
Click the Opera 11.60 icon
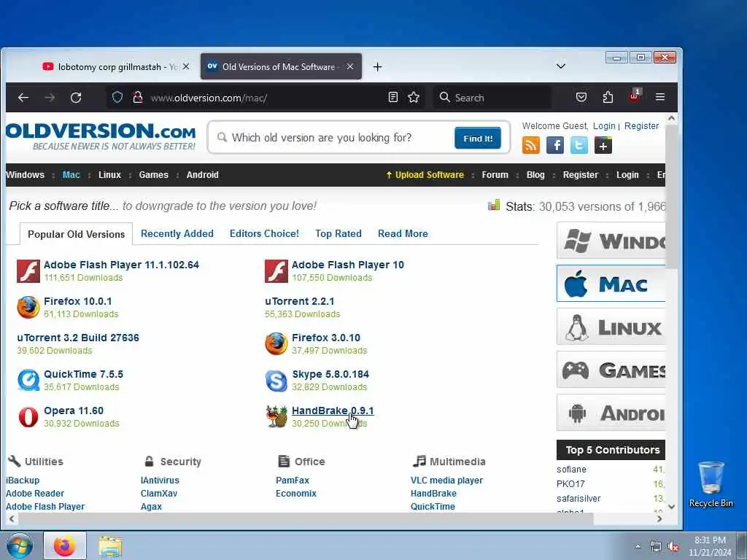click(28, 416)
